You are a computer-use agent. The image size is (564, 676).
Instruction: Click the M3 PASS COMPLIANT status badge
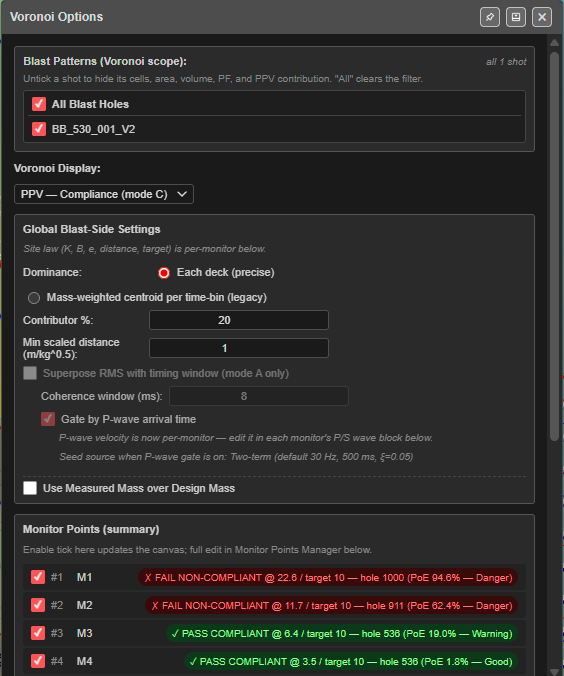pos(342,633)
